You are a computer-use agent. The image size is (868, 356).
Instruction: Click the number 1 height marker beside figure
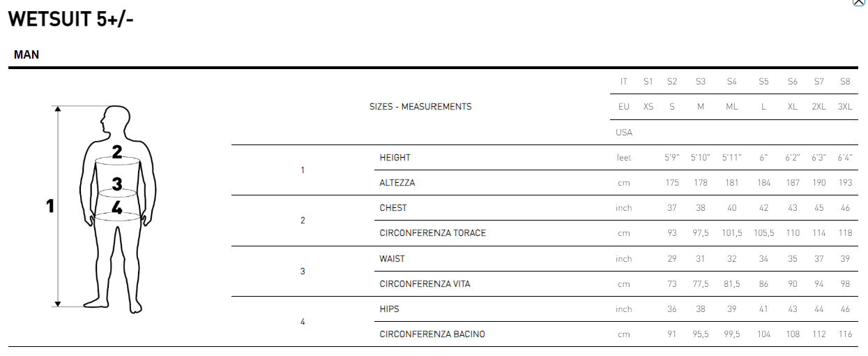tap(50, 207)
